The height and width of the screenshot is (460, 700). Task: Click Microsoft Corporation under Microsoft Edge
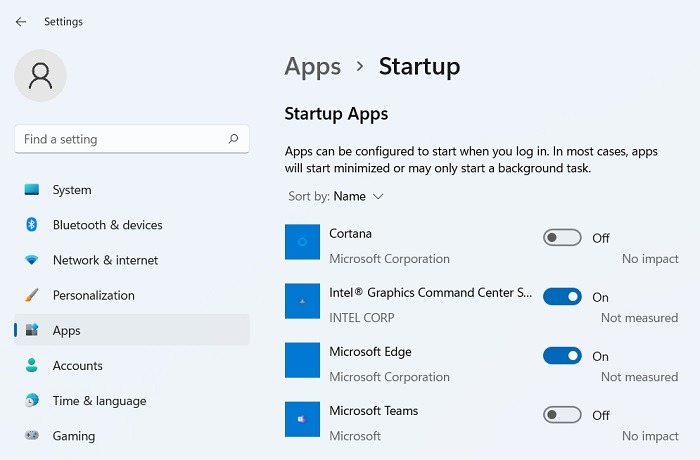click(389, 377)
